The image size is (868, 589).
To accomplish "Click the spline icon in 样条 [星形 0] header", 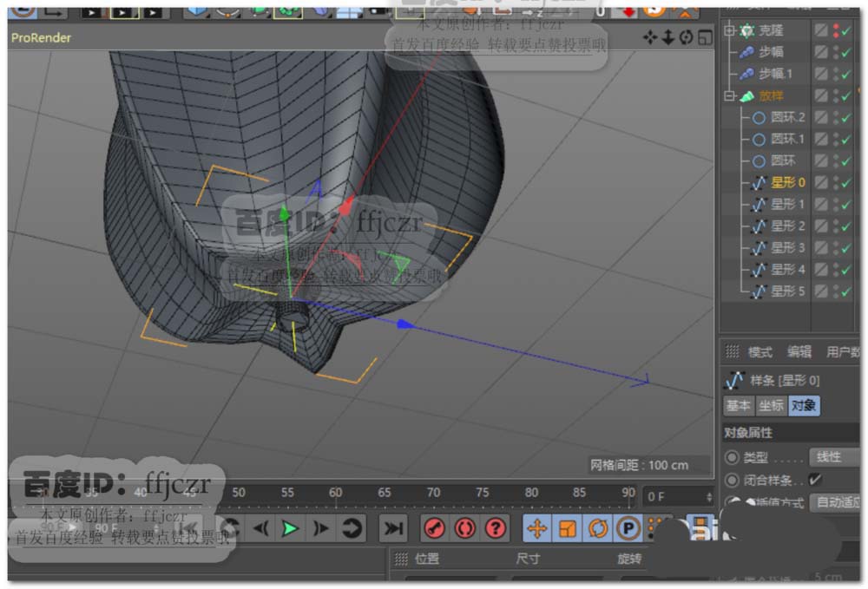I will [734, 381].
